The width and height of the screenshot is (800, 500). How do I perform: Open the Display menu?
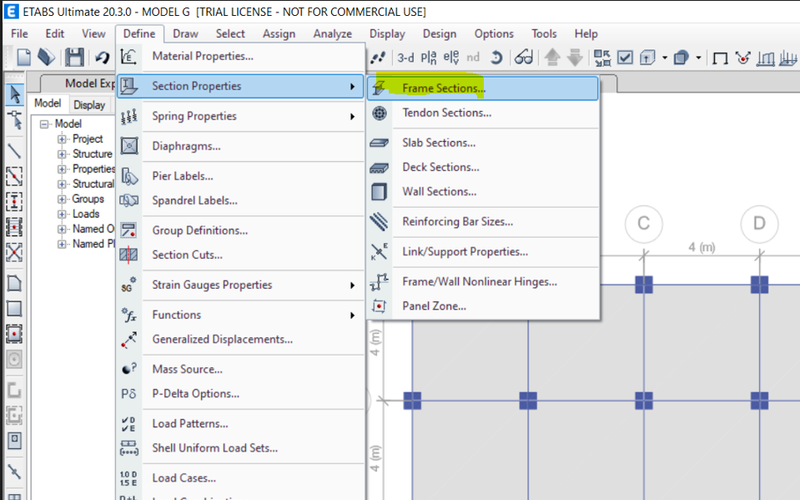387,34
